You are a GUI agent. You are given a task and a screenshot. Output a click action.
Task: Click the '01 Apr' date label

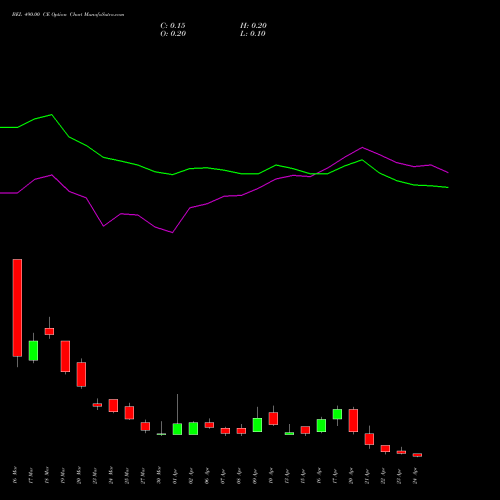[175, 476]
